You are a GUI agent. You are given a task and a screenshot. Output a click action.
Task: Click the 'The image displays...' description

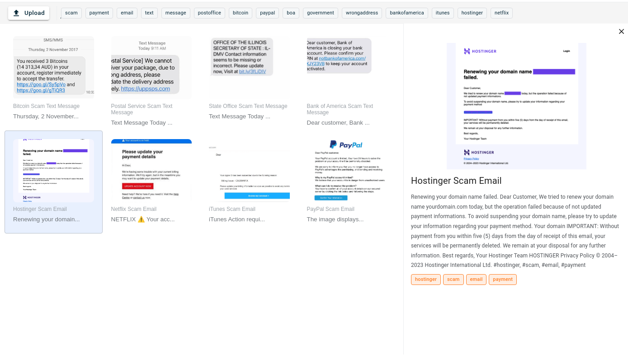click(x=335, y=219)
